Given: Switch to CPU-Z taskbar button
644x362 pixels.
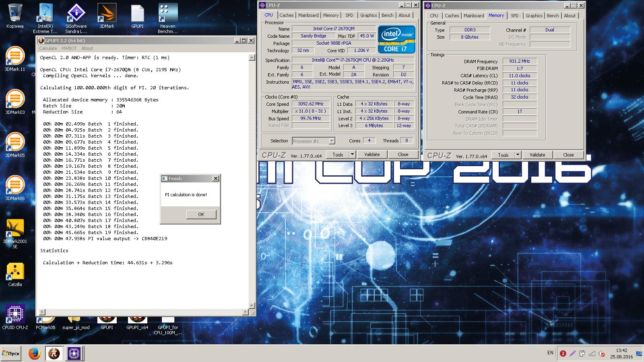Looking at the screenshot, I should click(x=74, y=354).
